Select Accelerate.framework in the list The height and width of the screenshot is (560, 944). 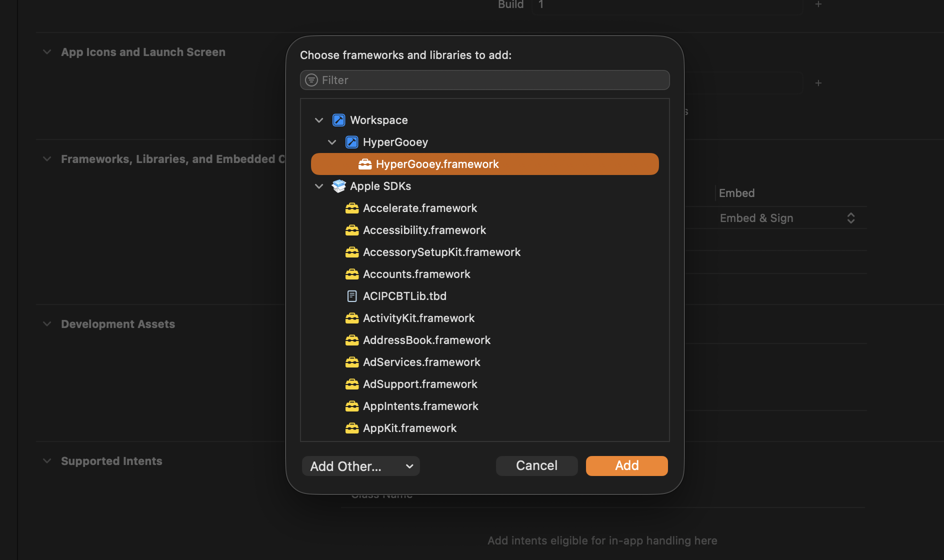point(485,208)
